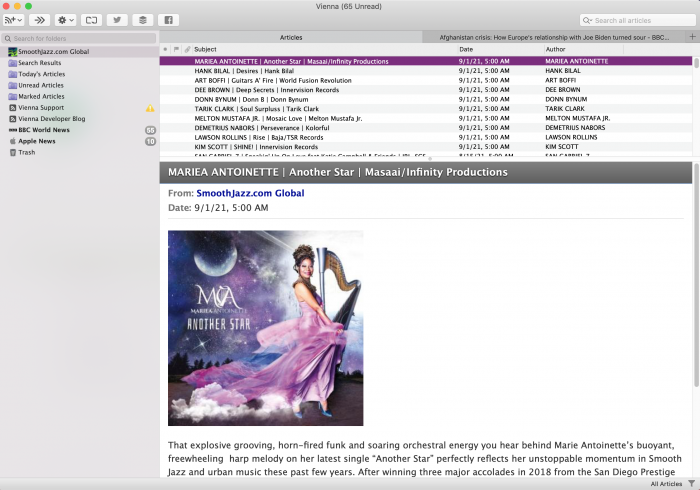Click the Search for folders field

pos(79,38)
